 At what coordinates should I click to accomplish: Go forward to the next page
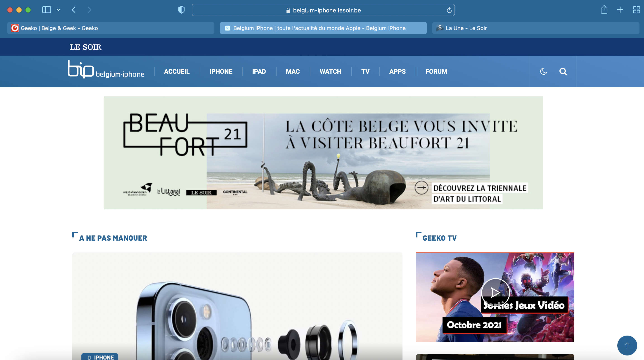coord(89,10)
